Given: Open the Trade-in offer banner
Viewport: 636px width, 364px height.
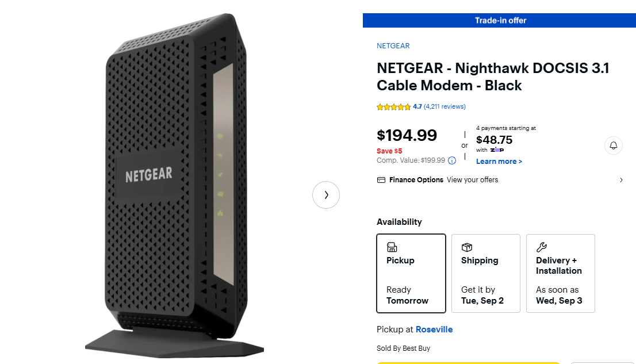Looking at the screenshot, I should (x=500, y=21).
